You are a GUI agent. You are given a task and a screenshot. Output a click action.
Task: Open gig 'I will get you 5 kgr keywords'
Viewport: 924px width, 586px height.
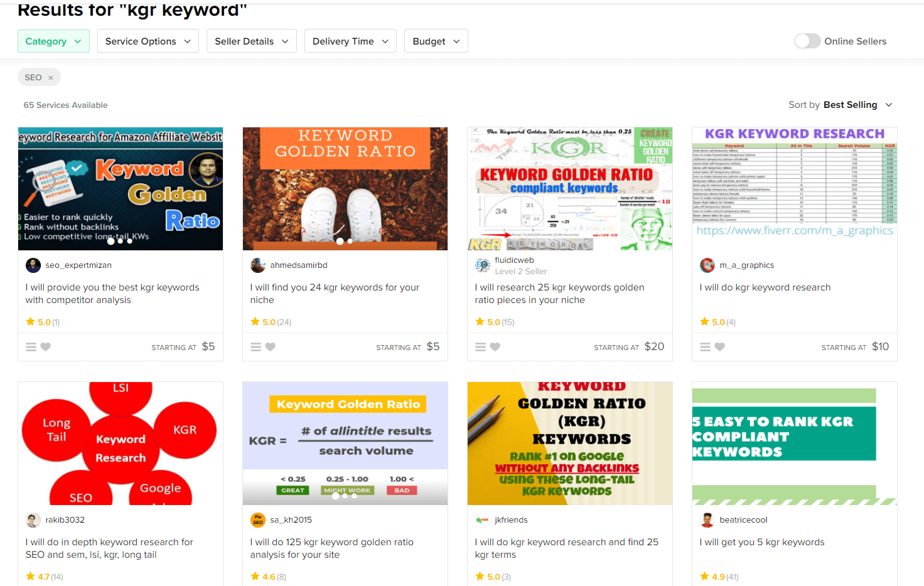click(x=762, y=542)
